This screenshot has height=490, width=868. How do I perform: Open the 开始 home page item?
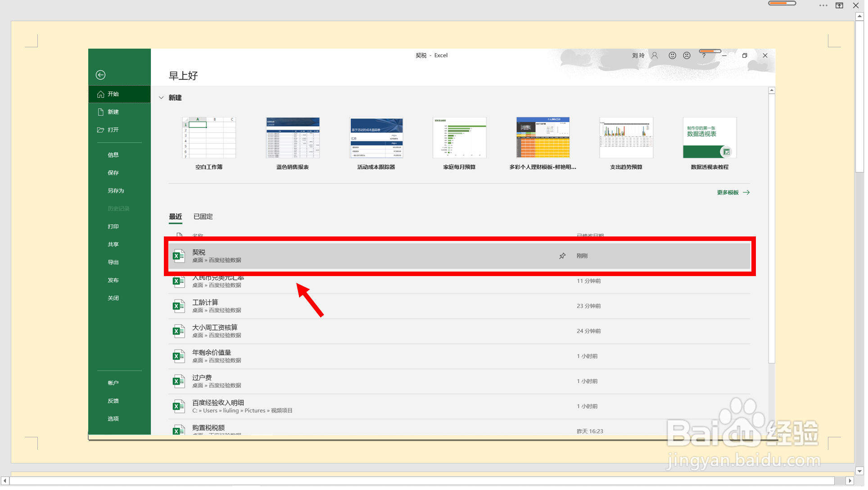[120, 95]
